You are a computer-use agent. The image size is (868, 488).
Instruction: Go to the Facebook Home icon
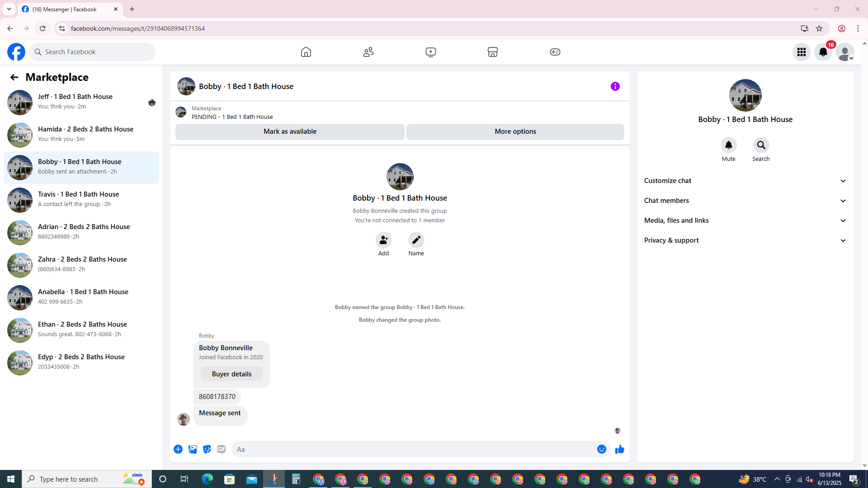coord(306,52)
